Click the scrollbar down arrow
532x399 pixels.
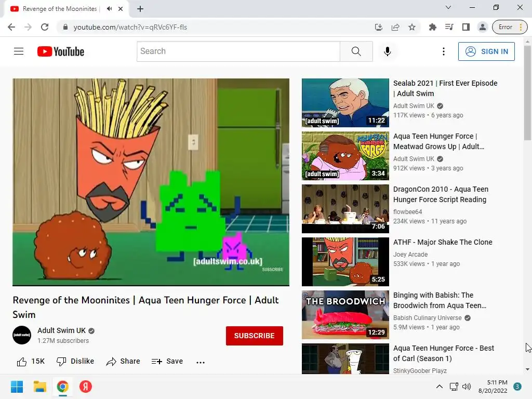coord(527,369)
